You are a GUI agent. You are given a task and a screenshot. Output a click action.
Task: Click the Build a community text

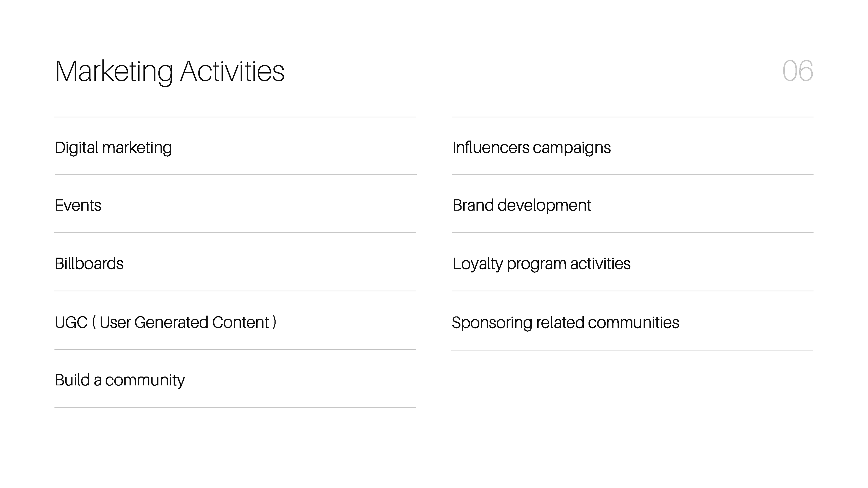coord(120,380)
